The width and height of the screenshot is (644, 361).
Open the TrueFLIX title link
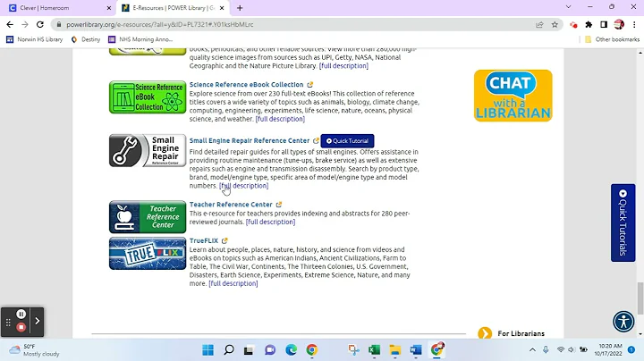[204, 240]
